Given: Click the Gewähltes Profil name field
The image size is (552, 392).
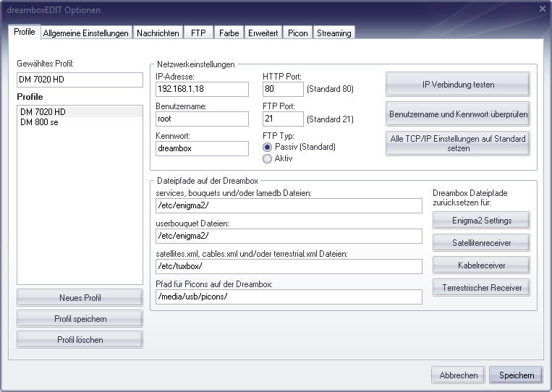Looking at the screenshot, I should click(x=80, y=80).
